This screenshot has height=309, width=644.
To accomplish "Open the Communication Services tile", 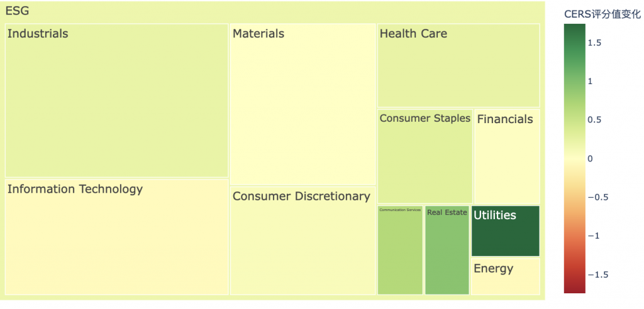I will (400, 250).
